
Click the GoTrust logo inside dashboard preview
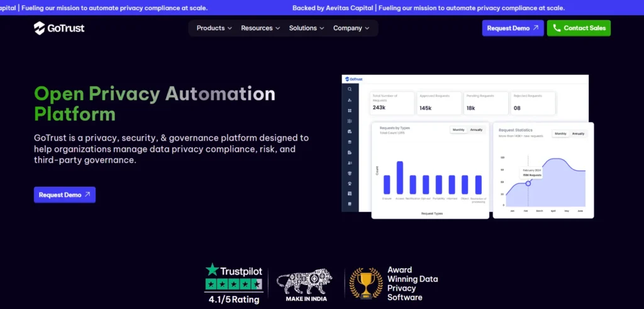tap(353, 79)
